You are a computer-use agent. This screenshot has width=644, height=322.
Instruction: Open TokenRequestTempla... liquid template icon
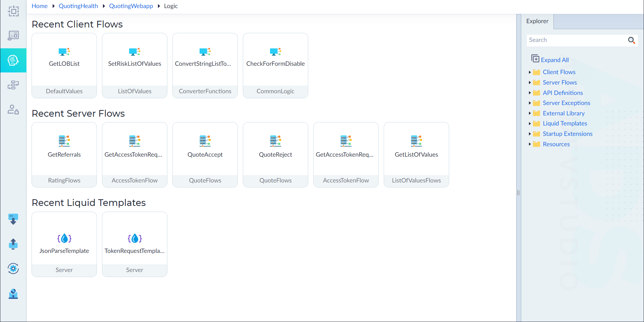(135, 238)
